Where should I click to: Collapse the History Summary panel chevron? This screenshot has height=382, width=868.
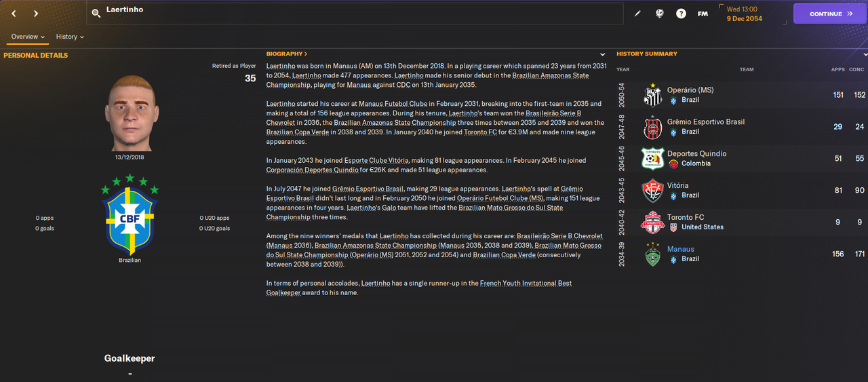[x=865, y=54]
